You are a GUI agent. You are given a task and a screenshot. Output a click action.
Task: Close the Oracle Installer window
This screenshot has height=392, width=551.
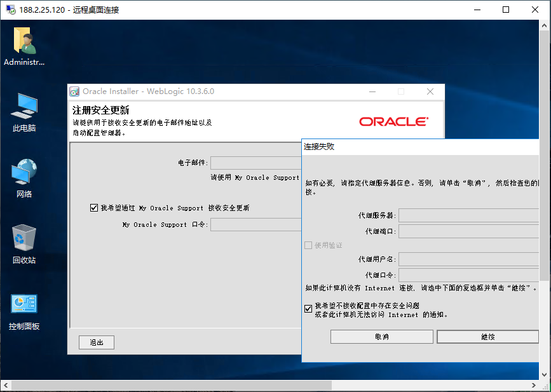tap(430, 91)
